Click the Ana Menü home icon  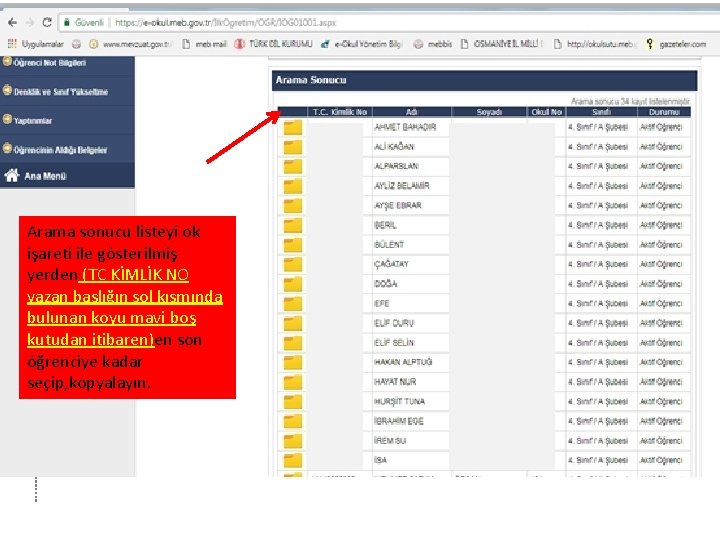[12, 175]
